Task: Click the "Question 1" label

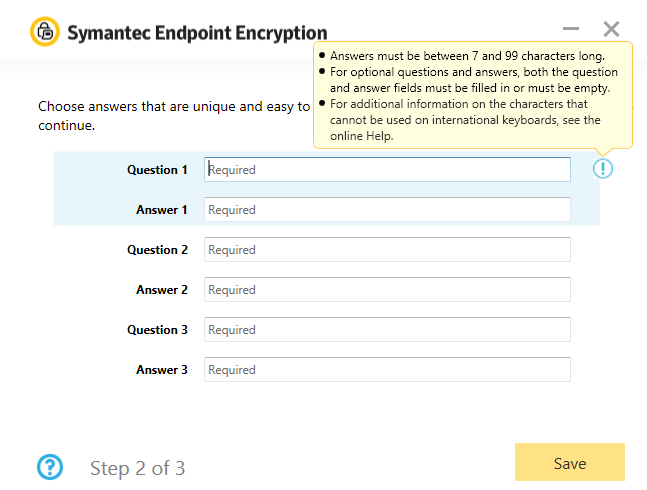Action: [x=157, y=170]
